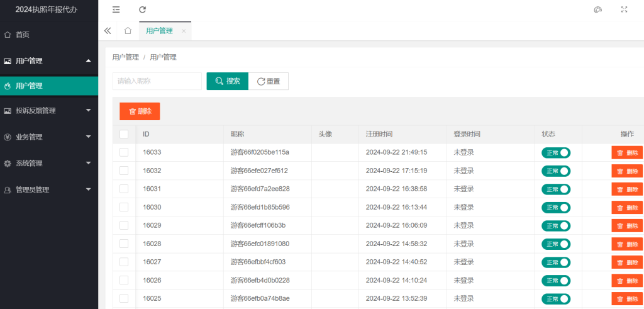Check the select-all header checkbox
Image resolution: width=644 pixels, height=309 pixels.
pyautogui.click(x=124, y=134)
